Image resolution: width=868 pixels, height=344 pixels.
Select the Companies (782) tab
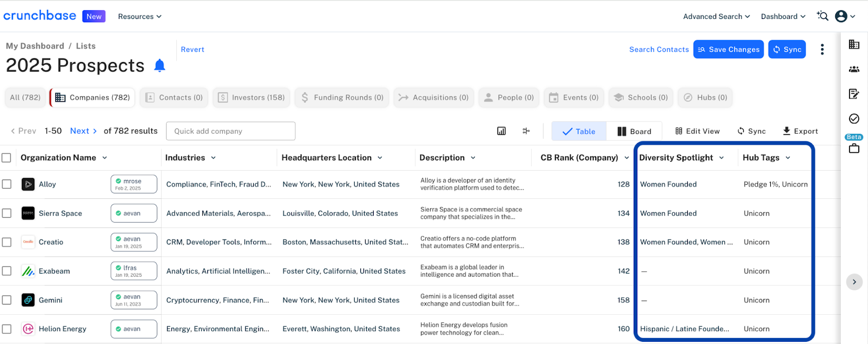click(92, 98)
